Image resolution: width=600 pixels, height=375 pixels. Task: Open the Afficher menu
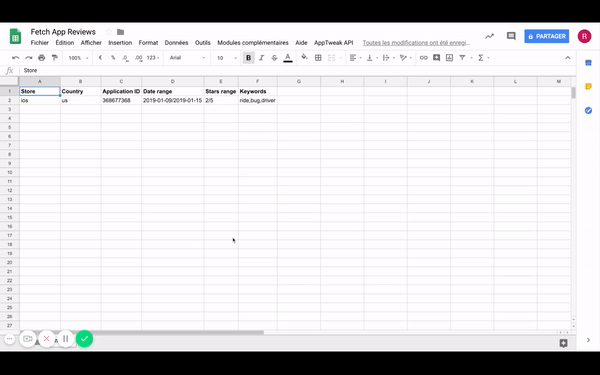[91, 43]
